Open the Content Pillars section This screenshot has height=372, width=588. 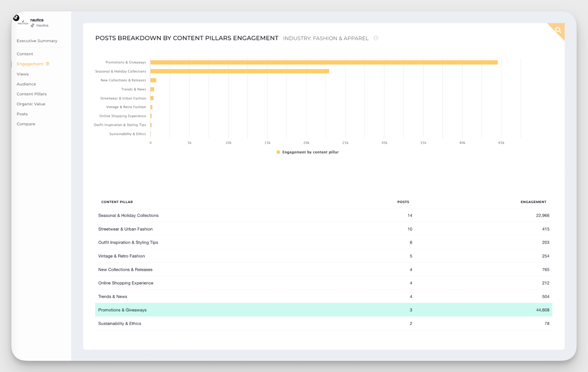pyautogui.click(x=31, y=94)
